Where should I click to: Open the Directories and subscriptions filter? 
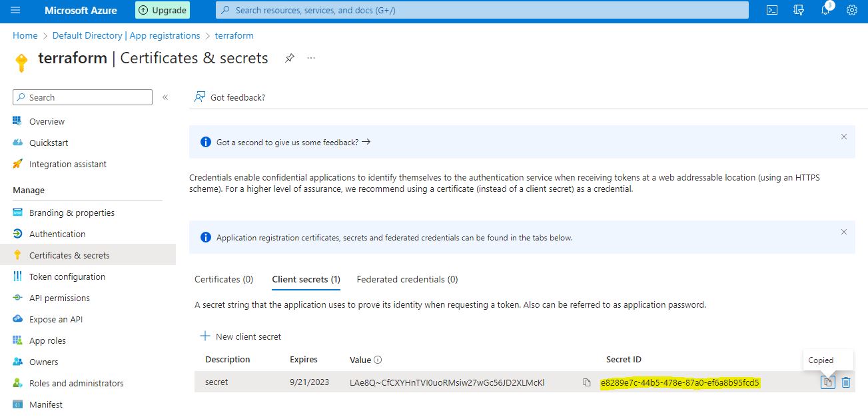(x=799, y=10)
